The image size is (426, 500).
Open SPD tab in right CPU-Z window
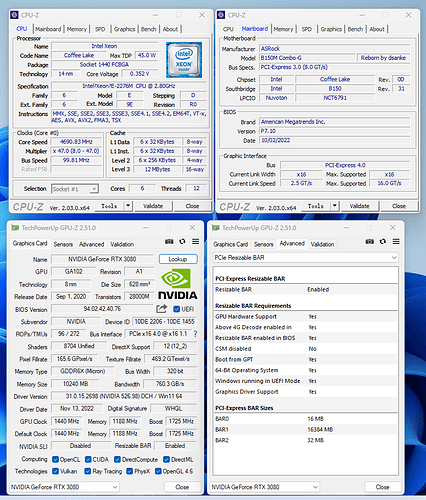(x=307, y=29)
